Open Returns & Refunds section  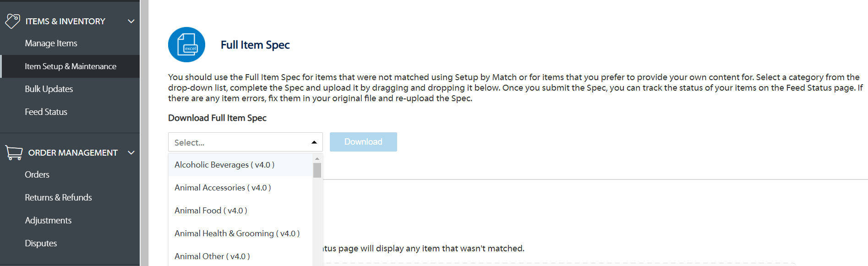pos(58,198)
